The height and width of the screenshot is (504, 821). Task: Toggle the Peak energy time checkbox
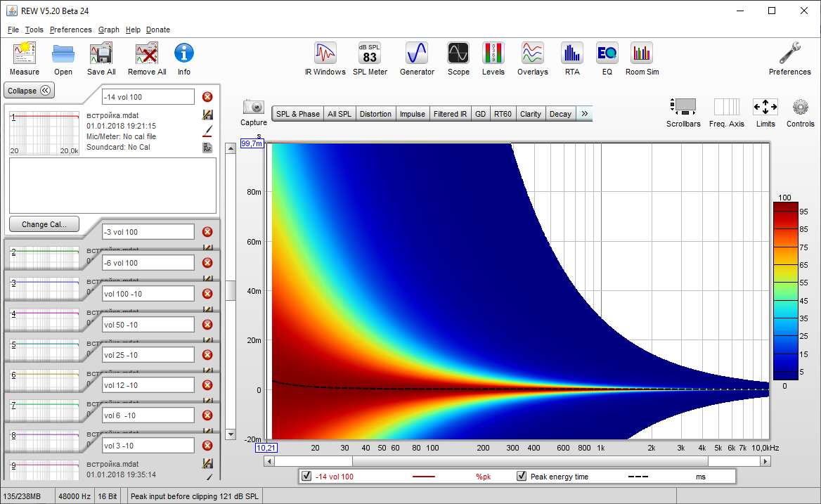522,477
